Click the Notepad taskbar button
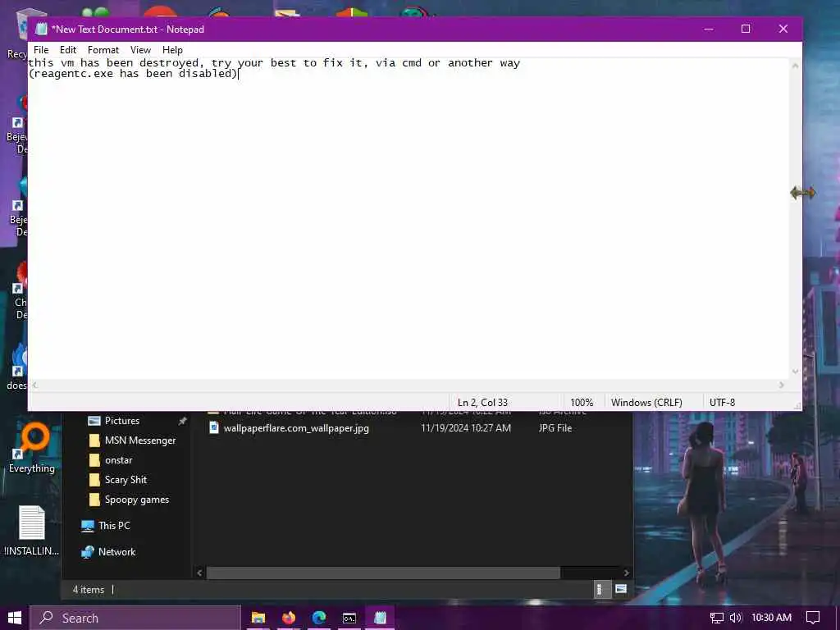The width and height of the screenshot is (840, 630). tap(380, 618)
